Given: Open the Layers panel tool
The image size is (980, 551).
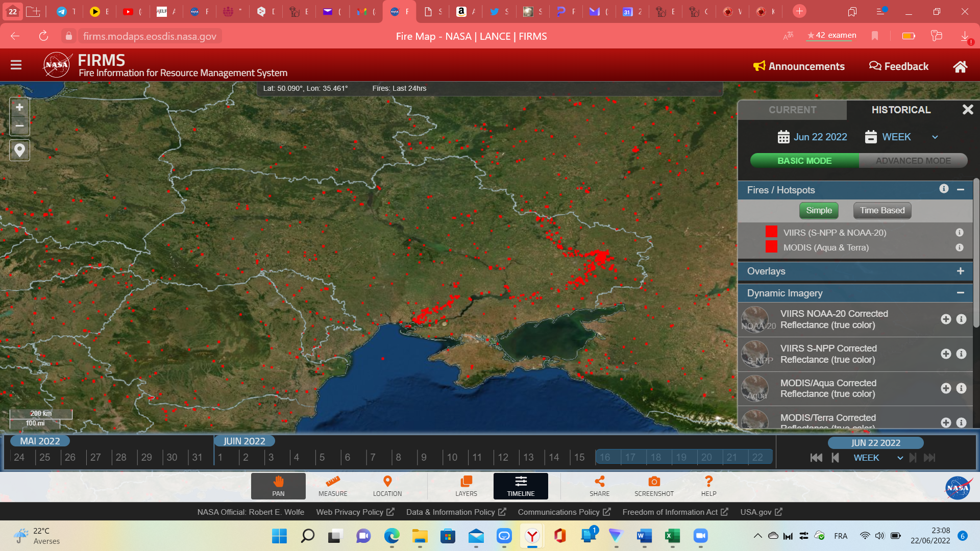Looking at the screenshot, I should (465, 486).
